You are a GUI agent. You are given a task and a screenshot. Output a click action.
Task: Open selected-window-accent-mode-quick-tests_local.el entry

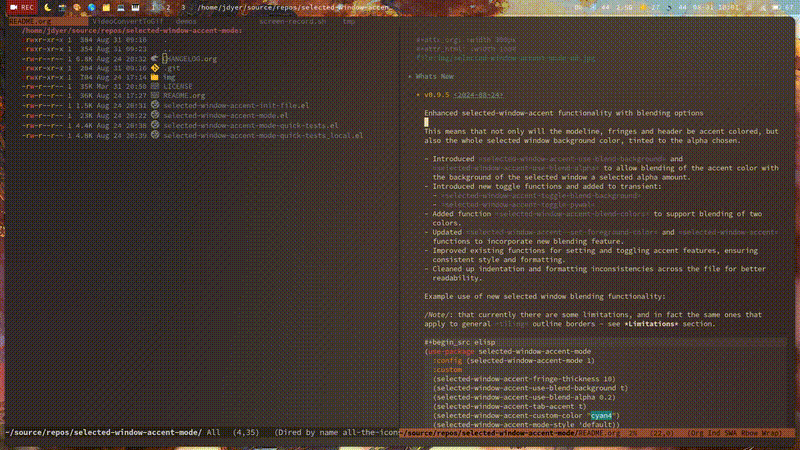coord(263,135)
